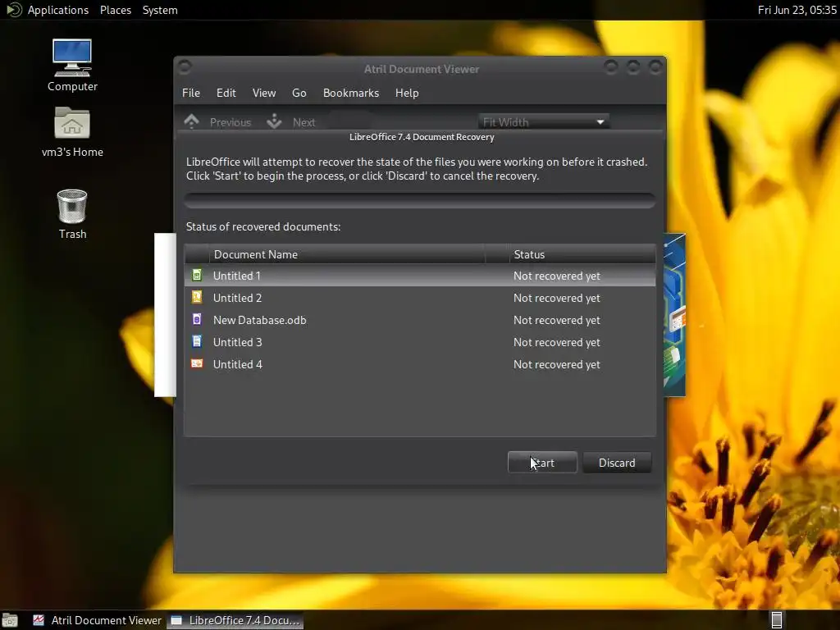Image resolution: width=840 pixels, height=630 pixels.
Task: Switch to LibreOffice 7.4 Docu... taskbar entry
Action: click(235, 620)
